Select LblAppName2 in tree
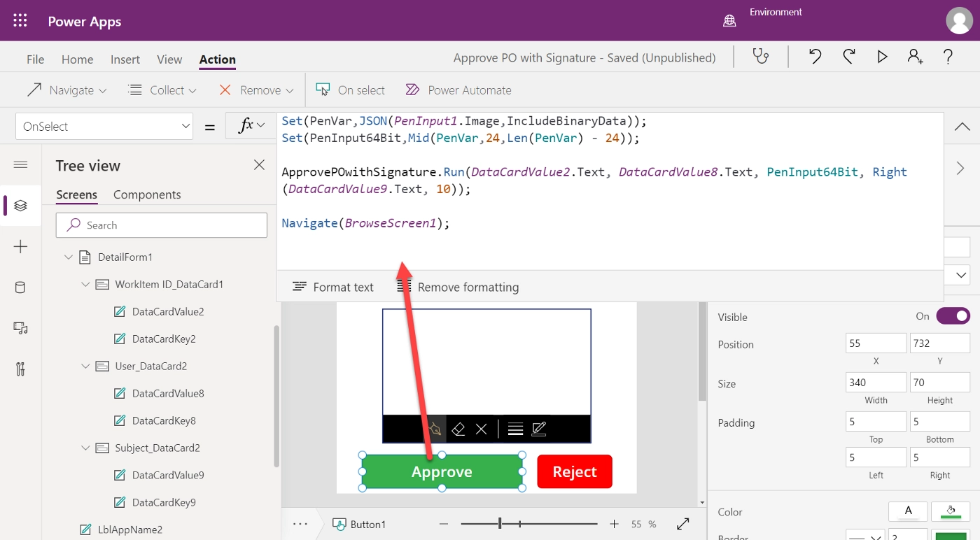Viewport: 980px width, 540px height. [130, 530]
